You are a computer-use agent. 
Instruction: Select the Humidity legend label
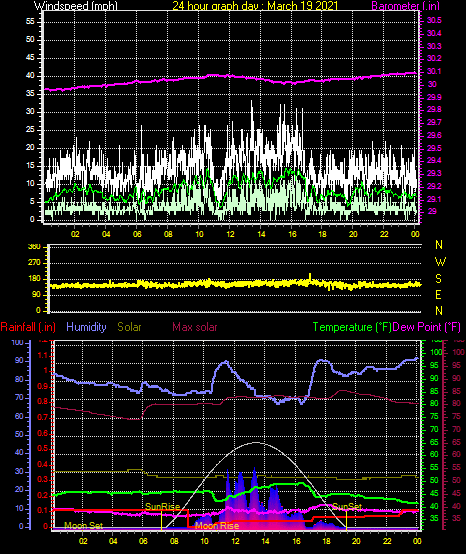point(86,327)
